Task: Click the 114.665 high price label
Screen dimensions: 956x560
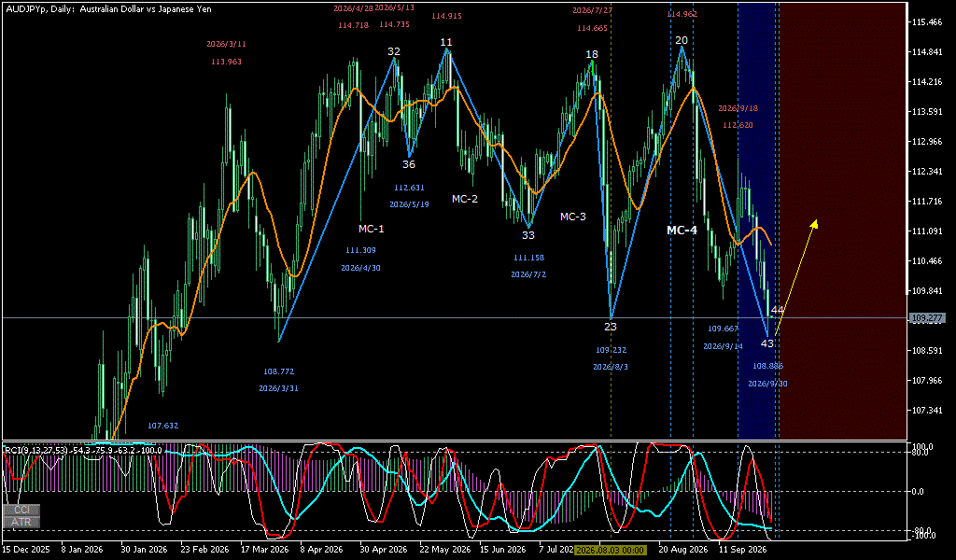Action: pos(592,28)
